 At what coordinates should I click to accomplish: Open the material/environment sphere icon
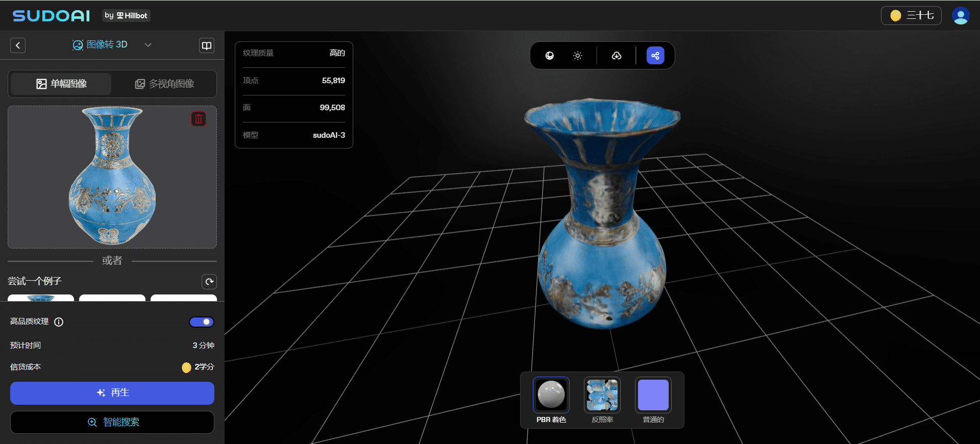pyautogui.click(x=550, y=56)
